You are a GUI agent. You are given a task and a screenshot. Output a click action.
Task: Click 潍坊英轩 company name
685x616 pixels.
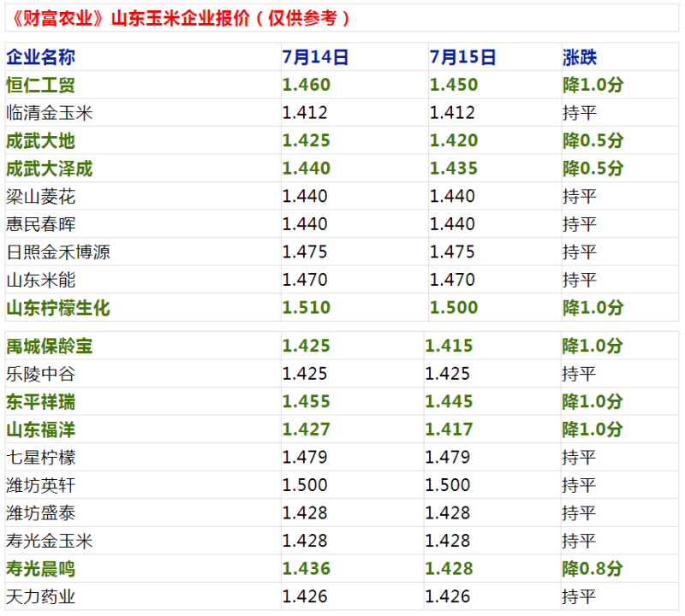(40, 485)
